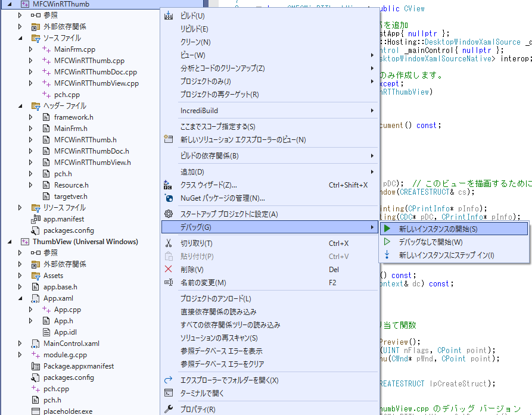The height and width of the screenshot is (415, 532).
Task: Click the terminal icon beside ターミナルで開く
Action: point(169,393)
